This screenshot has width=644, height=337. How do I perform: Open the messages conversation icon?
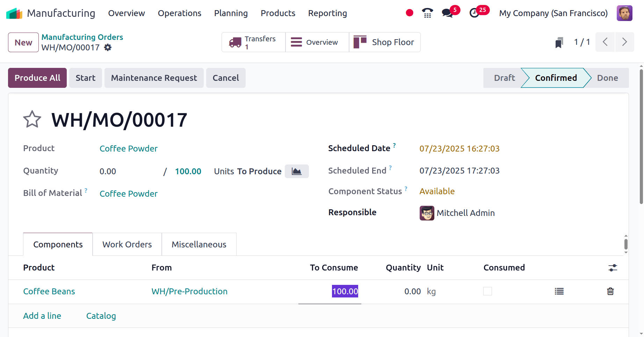click(447, 13)
